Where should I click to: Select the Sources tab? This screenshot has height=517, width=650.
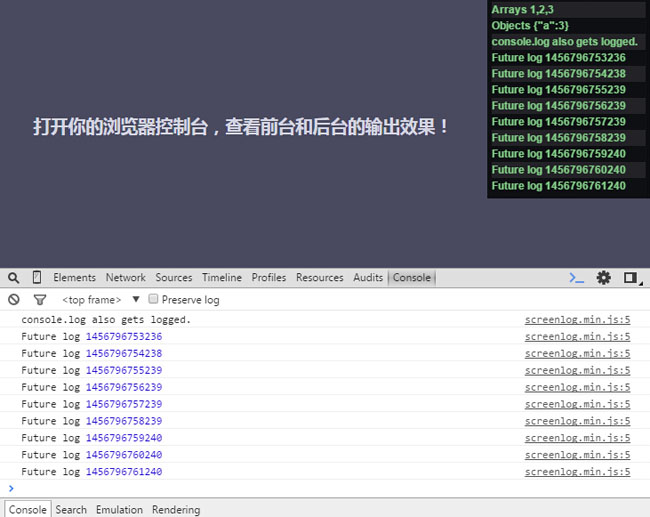tap(173, 278)
